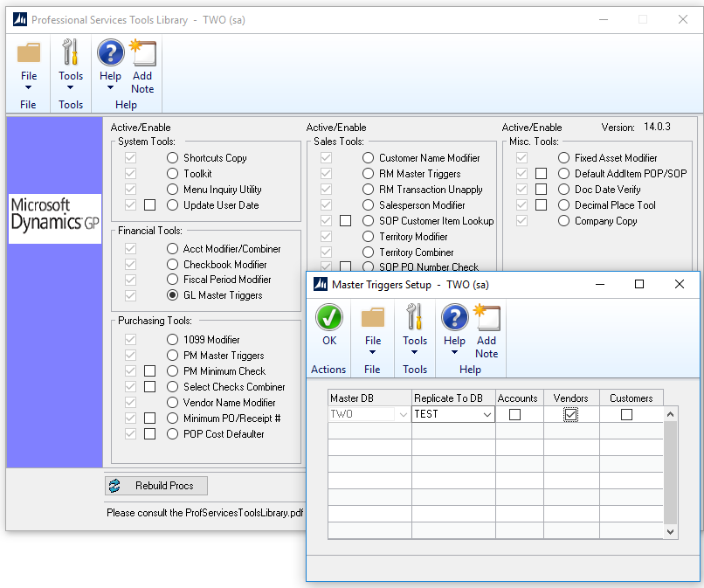
Task: Select the RM Master Triggers radio button
Action: coord(369,173)
